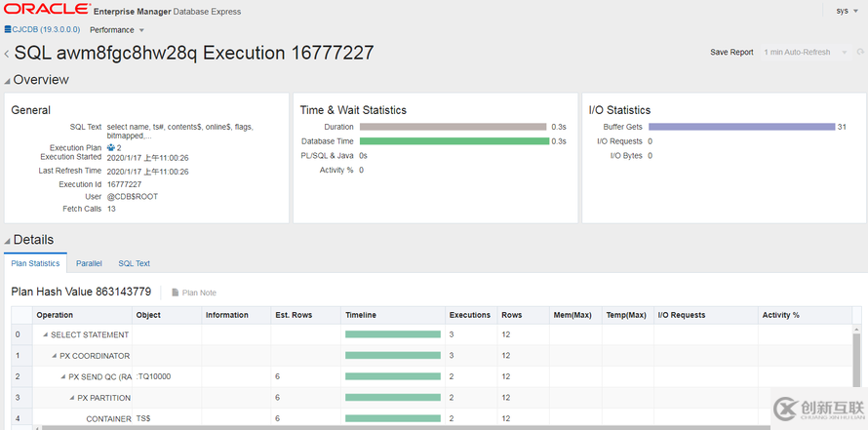The height and width of the screenshot is (430, 868).
Task: Click the Plan Note document icon
Action: (176, 293)
